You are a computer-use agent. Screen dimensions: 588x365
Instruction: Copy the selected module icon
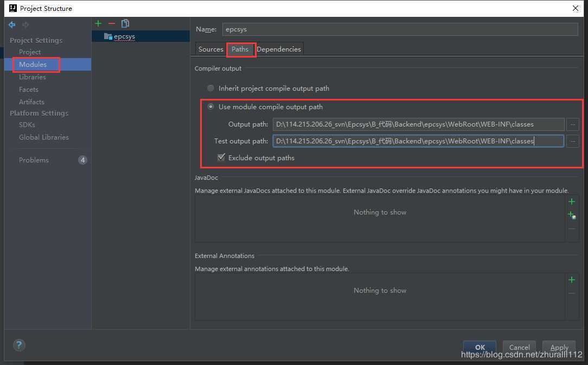click(125, 23)
